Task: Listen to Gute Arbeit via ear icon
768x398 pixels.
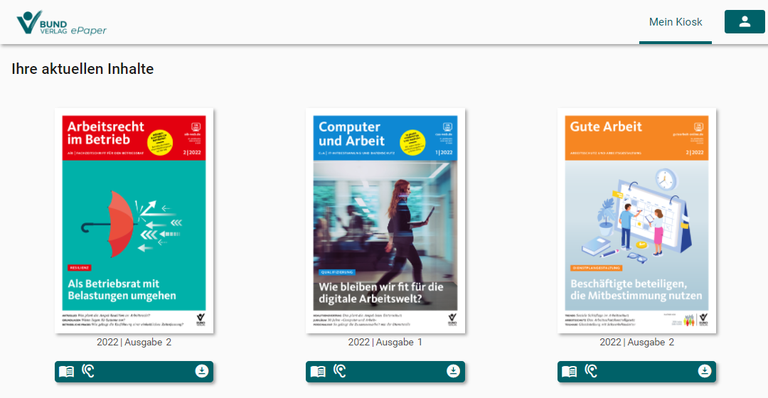Action: pyautogui.click(x=591, y=371)
